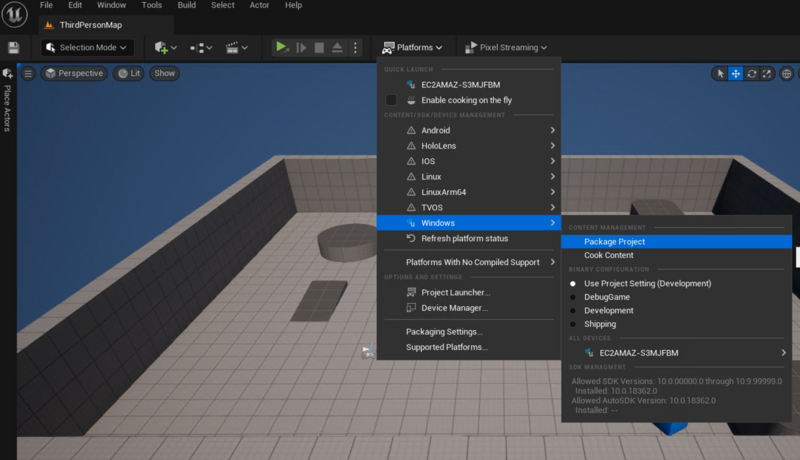Viewport: 800px width, 460px height.
Task: Click the Refresh platform status icon
Action: click(x=411, y=238)
